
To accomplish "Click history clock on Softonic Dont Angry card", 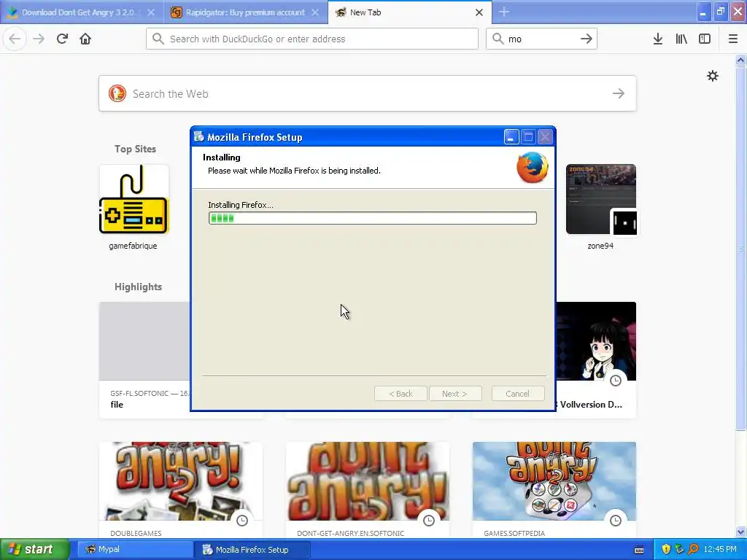I will point(429,521).
